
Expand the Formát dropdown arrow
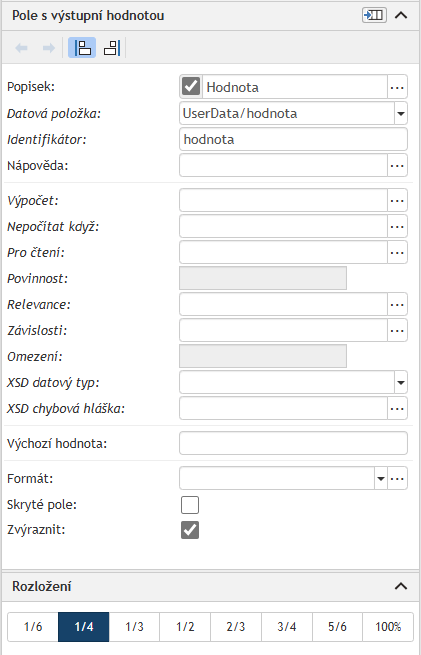[380, 478]
